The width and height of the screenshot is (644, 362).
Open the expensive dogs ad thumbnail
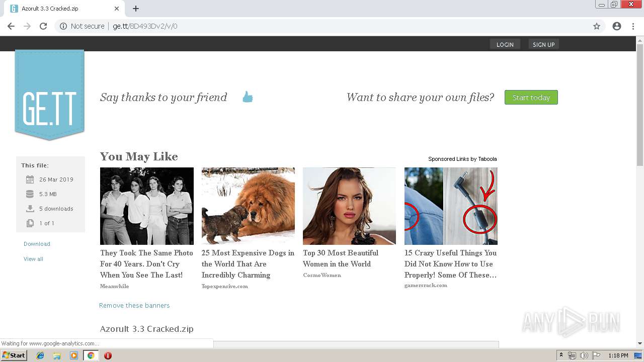248,206
